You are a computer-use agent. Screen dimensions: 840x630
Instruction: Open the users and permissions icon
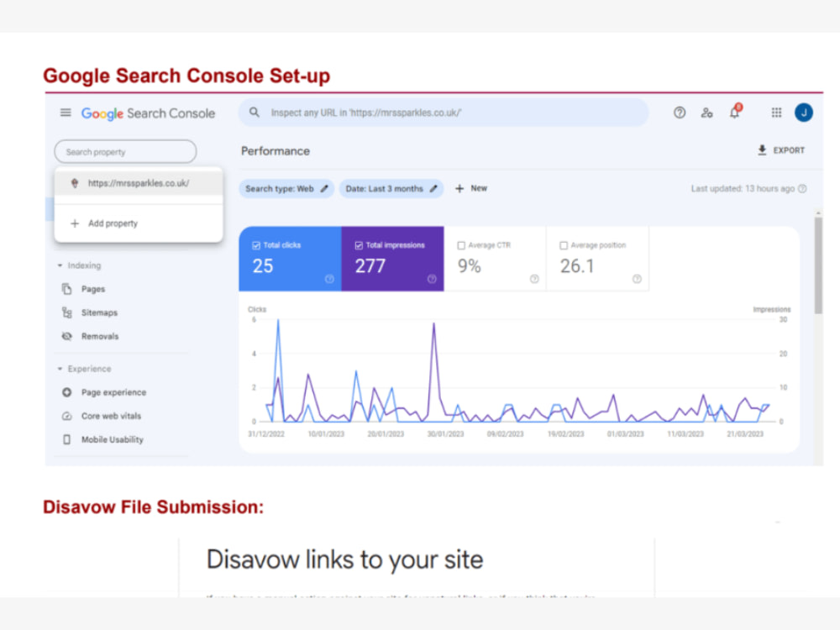(706, 113)
